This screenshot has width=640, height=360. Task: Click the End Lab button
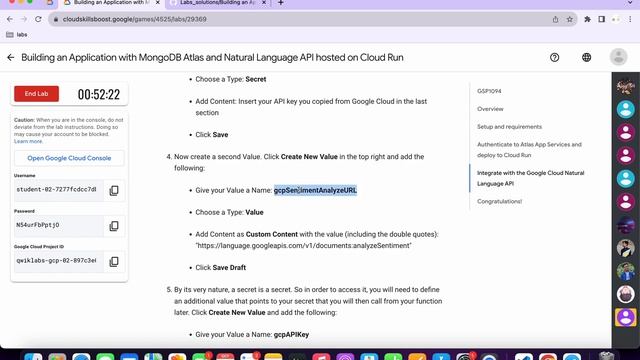(36, 94)
